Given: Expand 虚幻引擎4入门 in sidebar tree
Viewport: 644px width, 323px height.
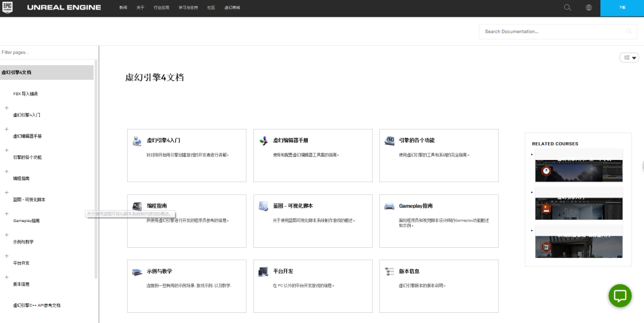Looking at the screenshot, I should tap(7, 108).
